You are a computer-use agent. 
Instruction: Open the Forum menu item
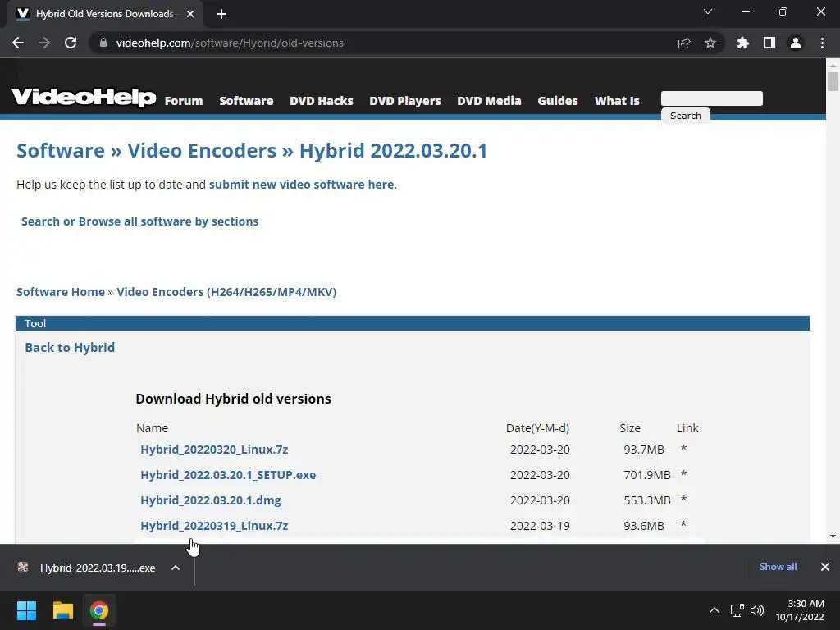pos(184,101)
